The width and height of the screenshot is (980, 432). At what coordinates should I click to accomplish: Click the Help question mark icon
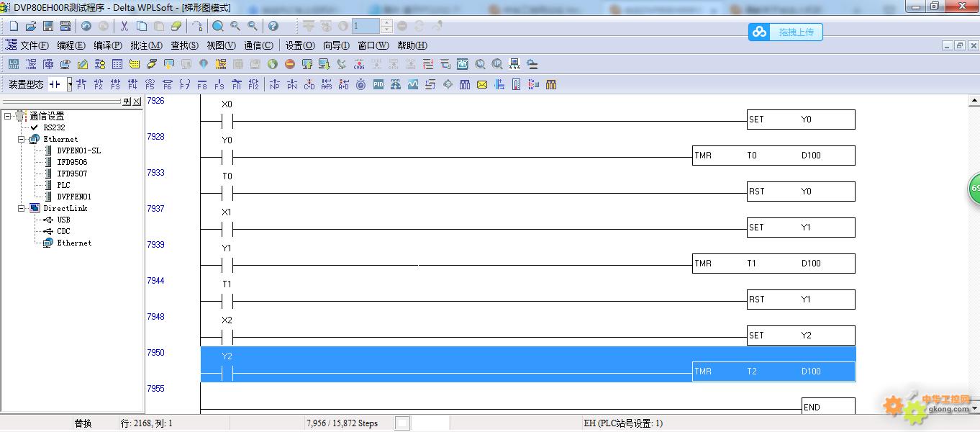273,26
